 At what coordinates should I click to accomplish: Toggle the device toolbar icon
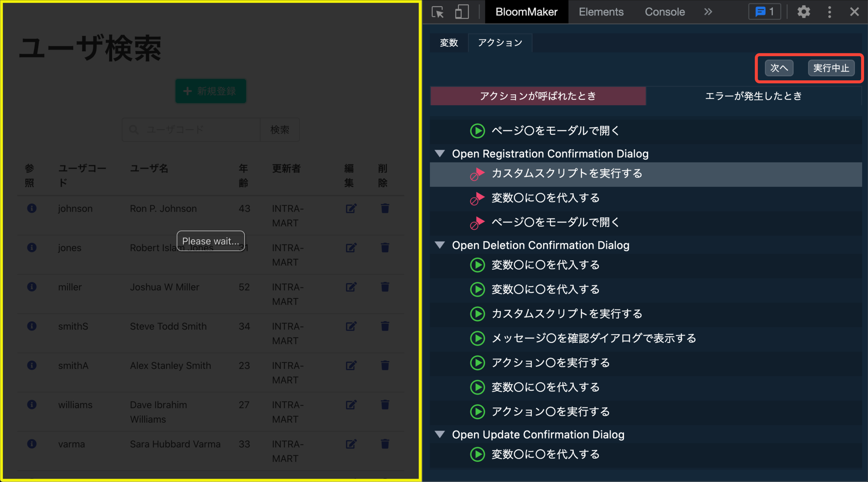click(462, 12)
